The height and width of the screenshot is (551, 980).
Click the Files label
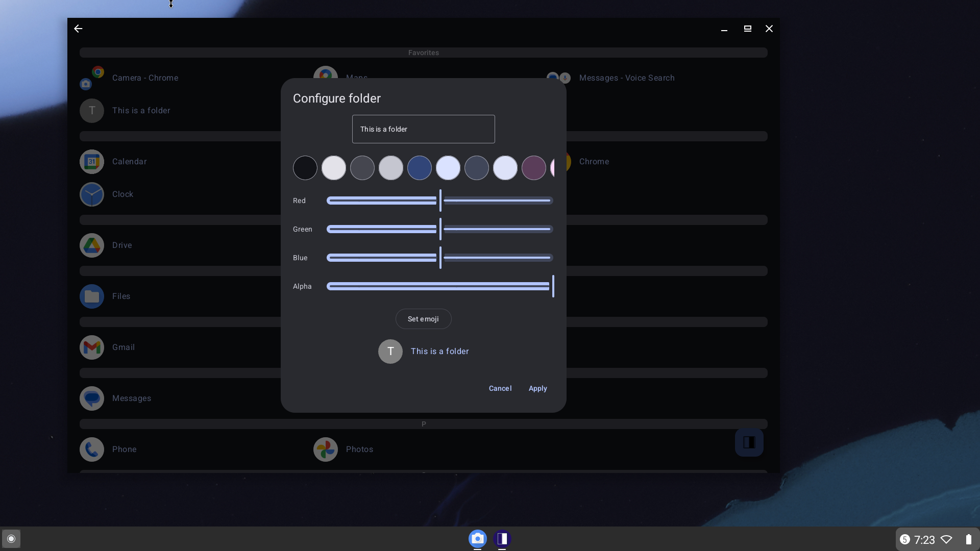pos(121,296)
